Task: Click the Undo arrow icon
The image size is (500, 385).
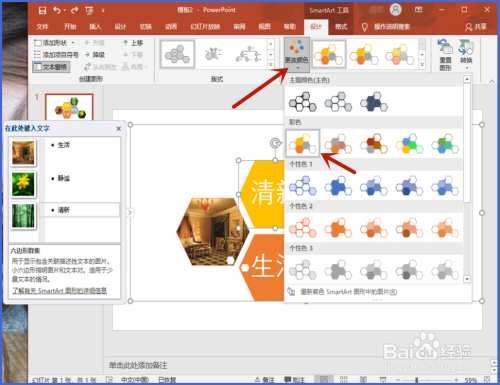Action: tap(57, 10)
